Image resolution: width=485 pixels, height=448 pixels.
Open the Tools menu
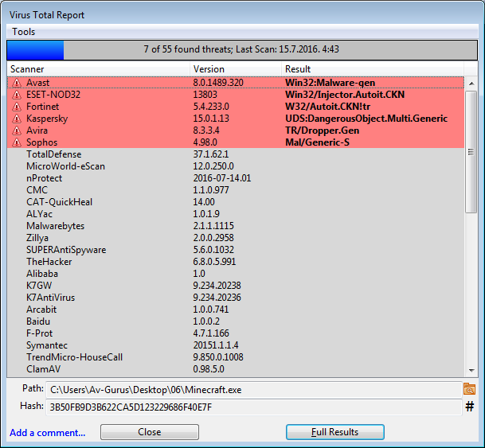click(x=24, y=32)
